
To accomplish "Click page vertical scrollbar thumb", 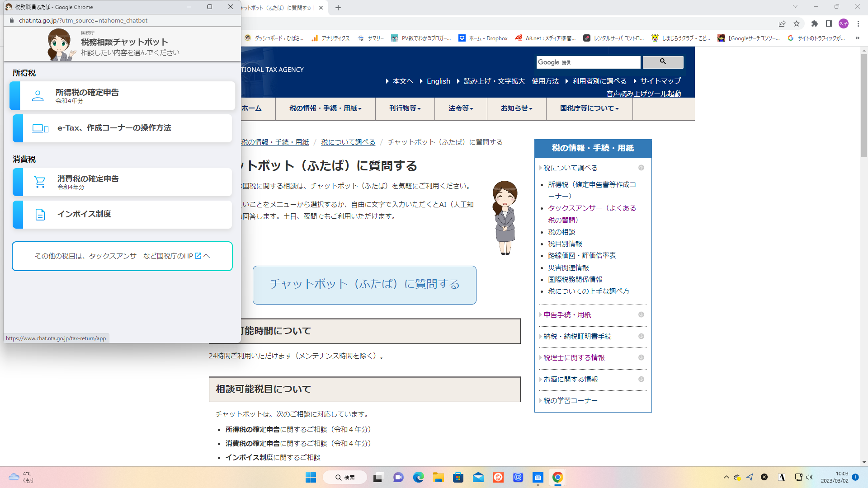I will (864, 106).
